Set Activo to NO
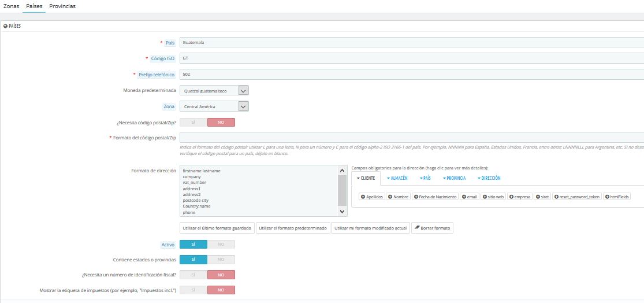The width and height of the screenshot is (644, 303). point(221,244)
